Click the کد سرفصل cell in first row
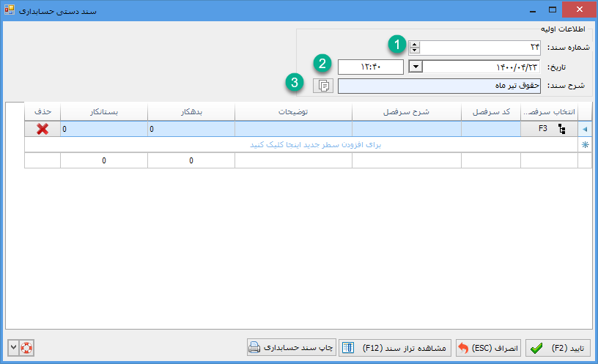This screenshot has width=598, height=364. pos(491,129)
